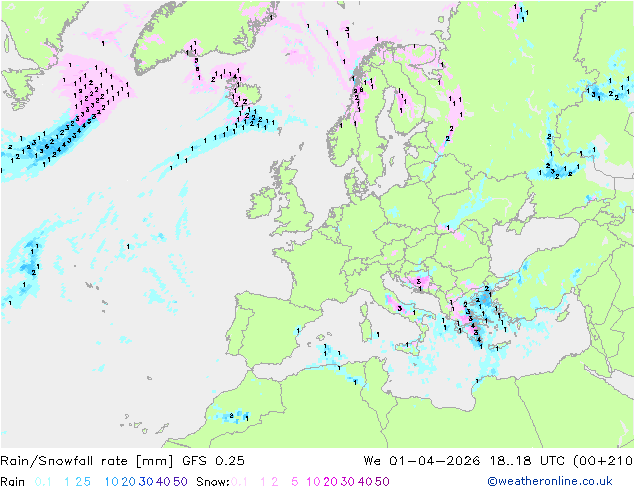Click the 'Rain' legend label

pos(13,482)
